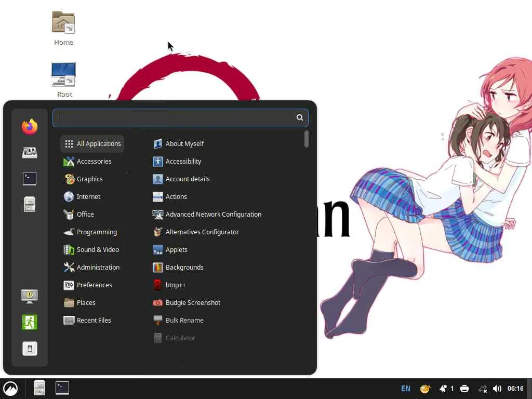
Task: Click the lock screen icon in menu
Action: (x=30, y=296)
